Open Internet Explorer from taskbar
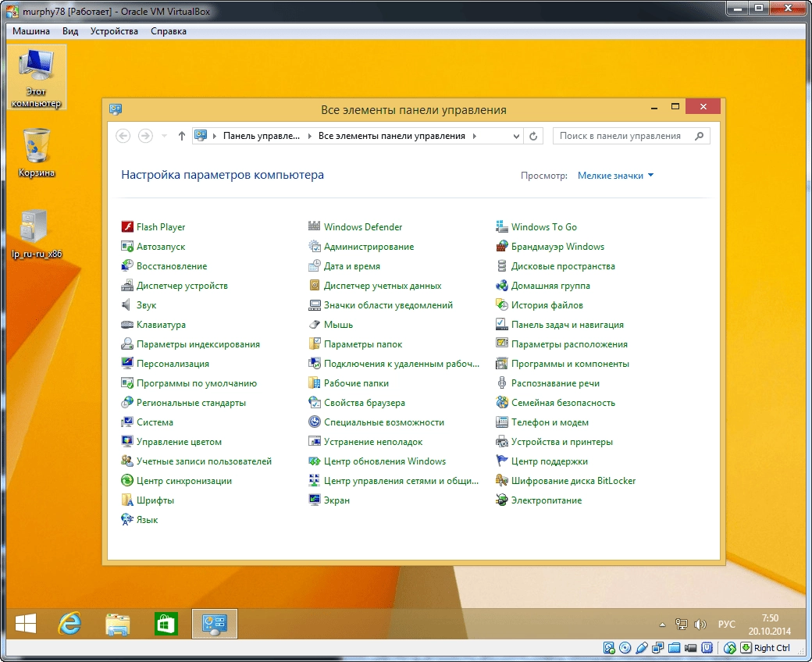Screen dimensions: 812x662 70,625
